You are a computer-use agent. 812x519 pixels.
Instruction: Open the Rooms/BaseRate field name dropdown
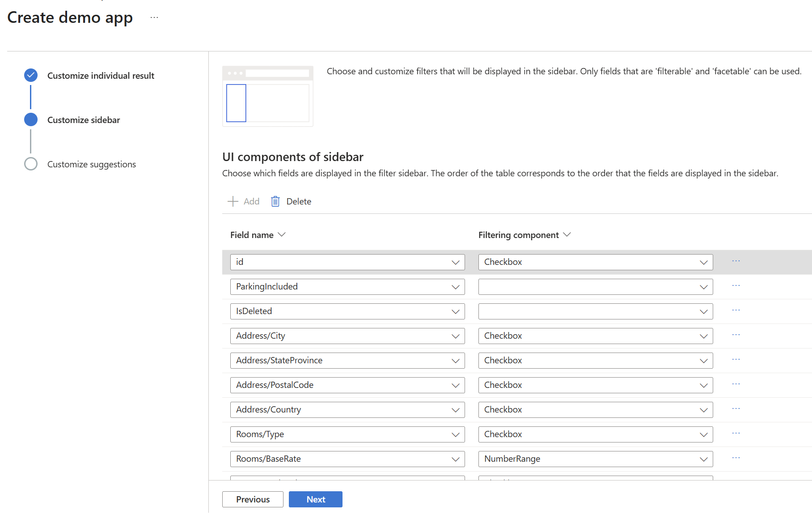[x=347, y=459]
